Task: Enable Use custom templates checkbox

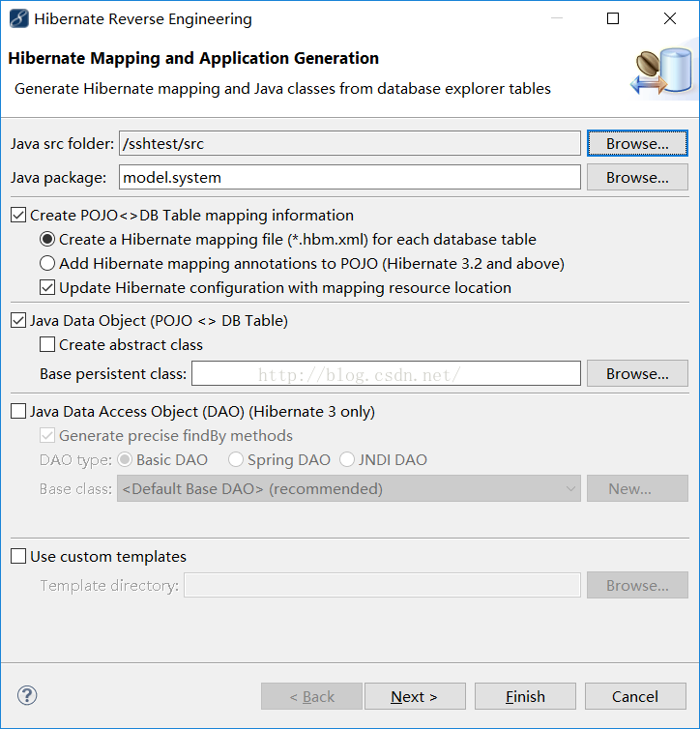Action: [x=18, y=556]
